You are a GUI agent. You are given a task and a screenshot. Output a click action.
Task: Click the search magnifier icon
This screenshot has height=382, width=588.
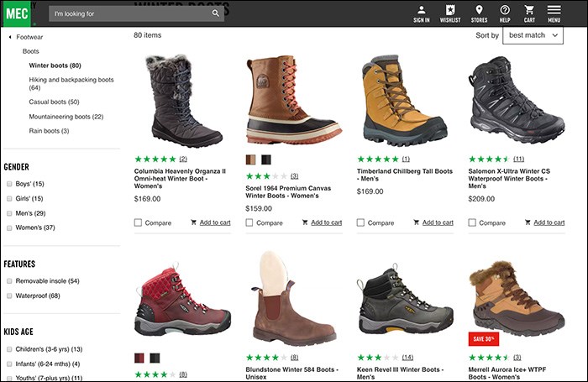pos(216,13)
